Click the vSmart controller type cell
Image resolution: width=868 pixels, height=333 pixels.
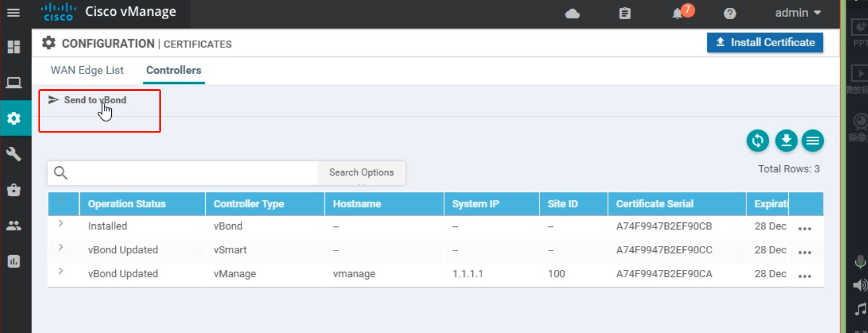tap(230, 250)
